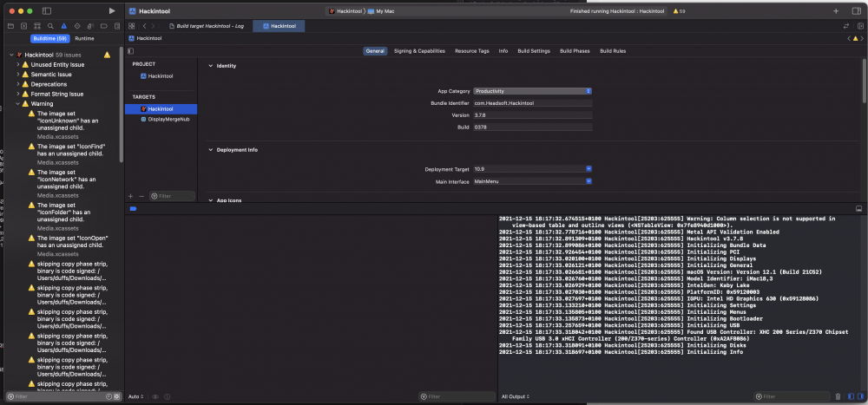
Task: Expand Format String Issue group
Action: coord(17,94)
